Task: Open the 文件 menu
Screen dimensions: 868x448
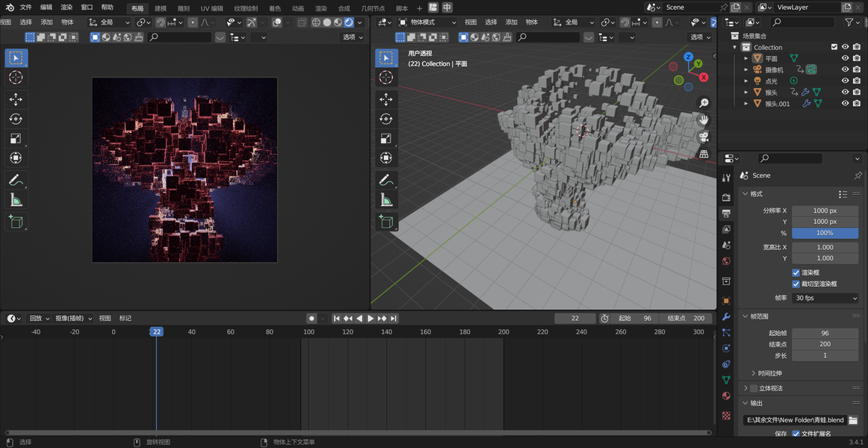Action: click(x=26, y=7)
